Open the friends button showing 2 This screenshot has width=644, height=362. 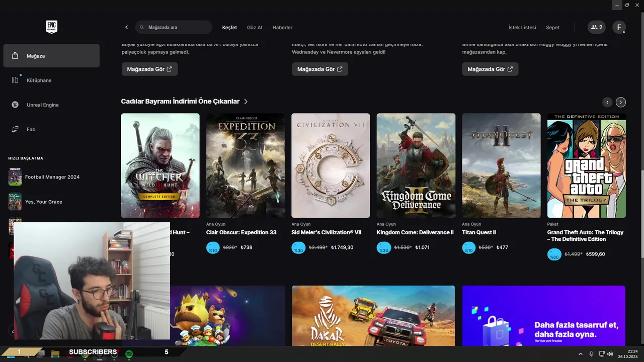pos(597,27)
